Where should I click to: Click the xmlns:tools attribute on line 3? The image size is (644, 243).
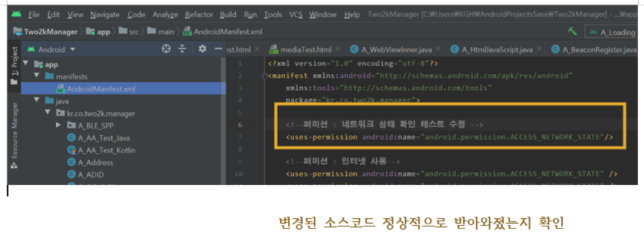click(x=389, y=88)
